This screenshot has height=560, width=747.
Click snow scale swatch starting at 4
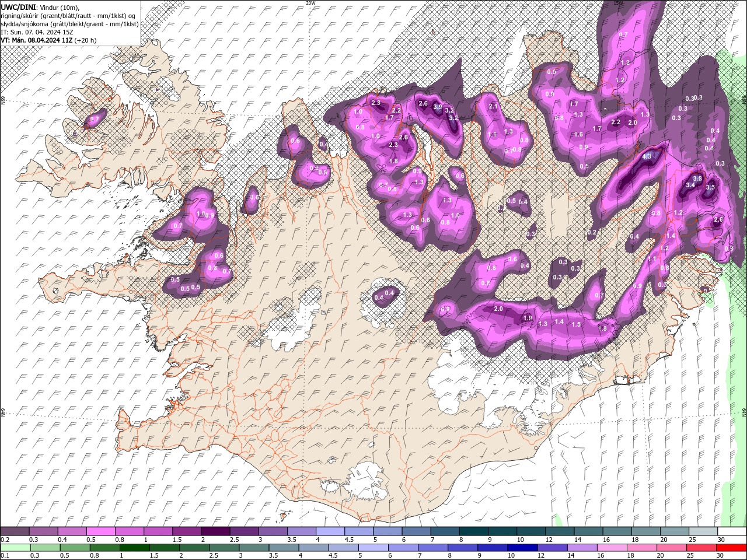click(330, 531)
